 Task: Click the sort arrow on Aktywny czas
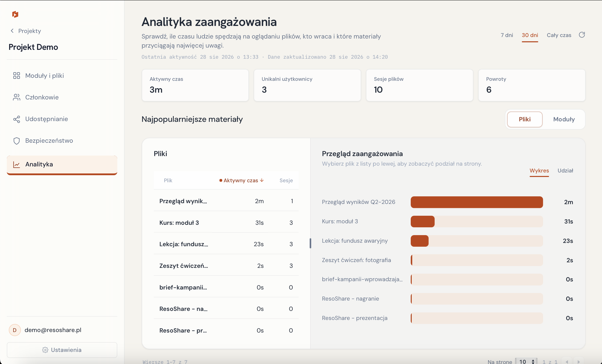tap(262, 180)
